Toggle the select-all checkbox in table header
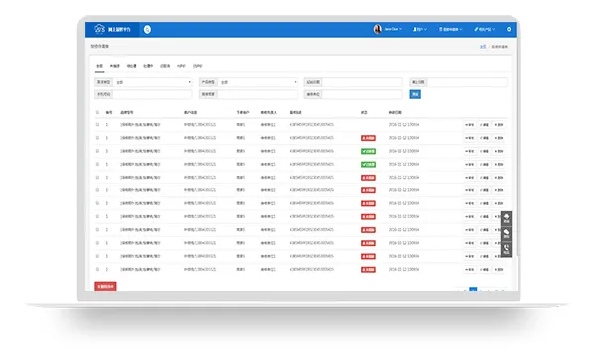Screen dimensions: 595x364 [97, 112]
